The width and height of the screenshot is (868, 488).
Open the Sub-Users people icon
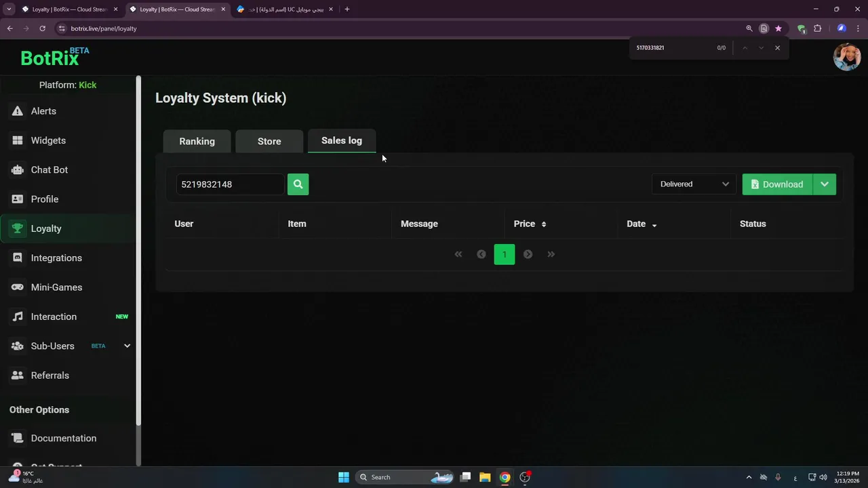point(18,346)
